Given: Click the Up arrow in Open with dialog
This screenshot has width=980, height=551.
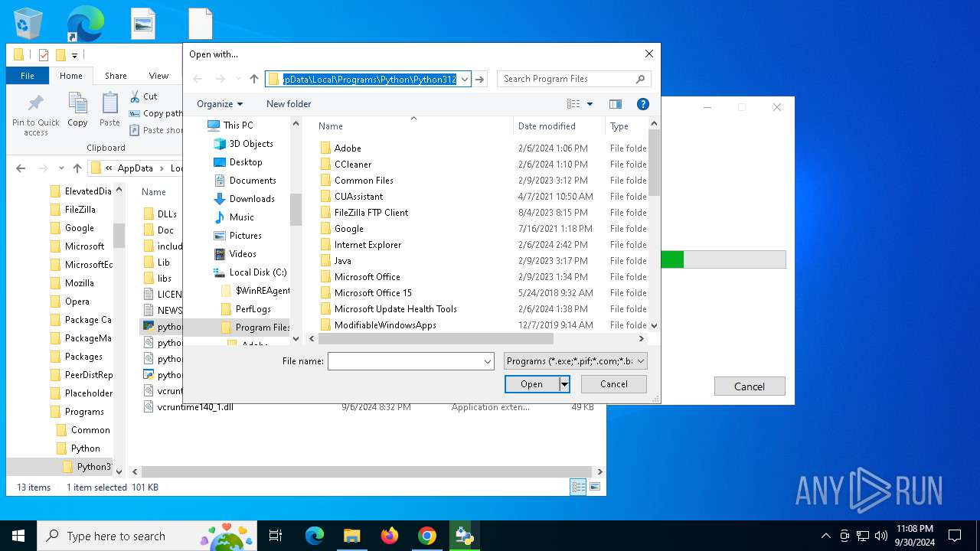Looking at the screenshot, I should click(x=254, y=79).
